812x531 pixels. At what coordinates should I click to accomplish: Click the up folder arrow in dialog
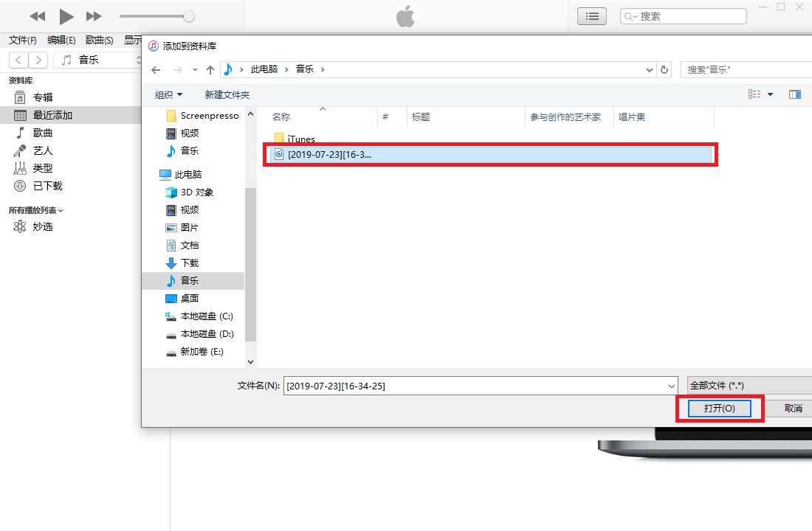click(210, 69)
